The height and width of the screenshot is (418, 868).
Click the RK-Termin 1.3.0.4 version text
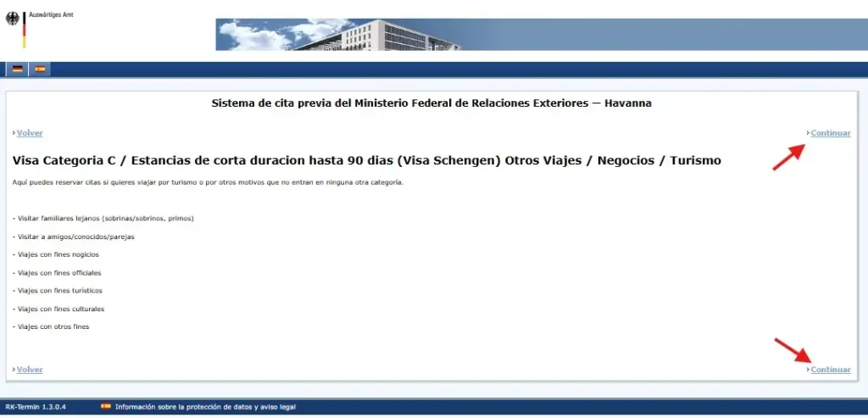pos(36,407)
